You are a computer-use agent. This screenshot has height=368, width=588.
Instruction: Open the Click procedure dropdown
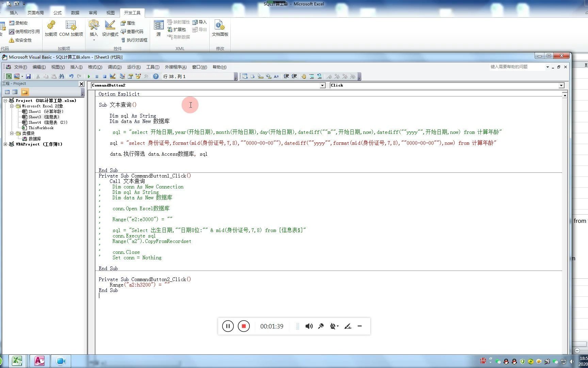click(x=561, y=85)
